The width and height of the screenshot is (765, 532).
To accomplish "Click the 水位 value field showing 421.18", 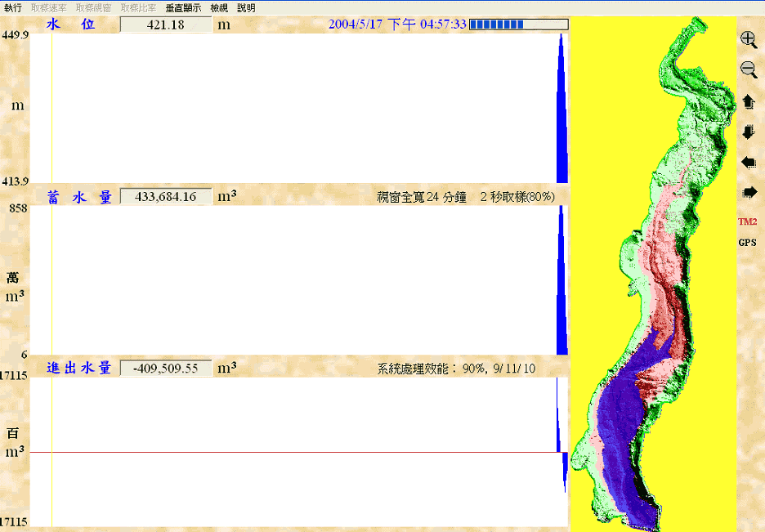I will pos(166,25).
